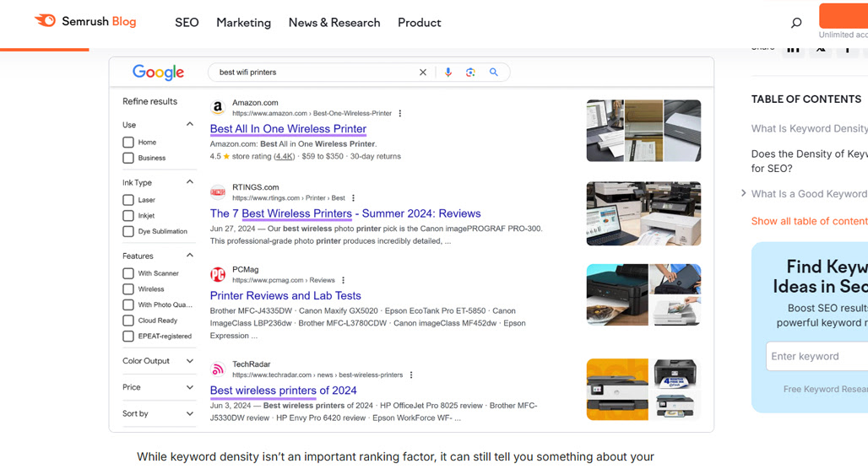
Task: Collapse the Ink Type filter section
Action: tap(190, 182)
